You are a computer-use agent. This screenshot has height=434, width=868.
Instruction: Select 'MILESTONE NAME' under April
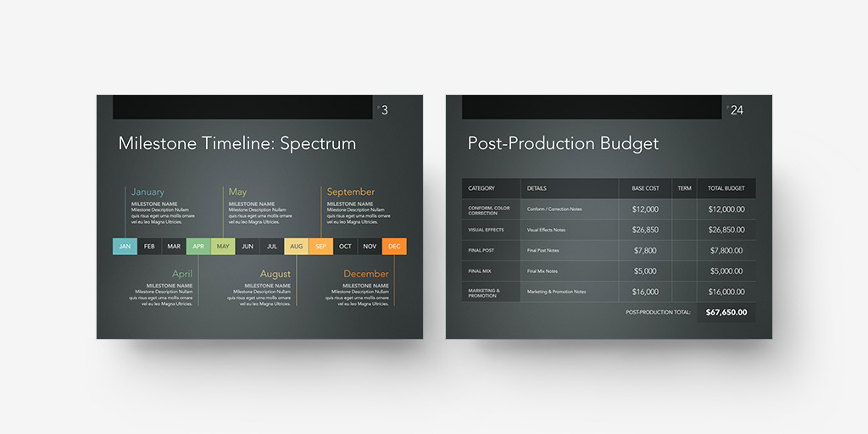[170, 286]
